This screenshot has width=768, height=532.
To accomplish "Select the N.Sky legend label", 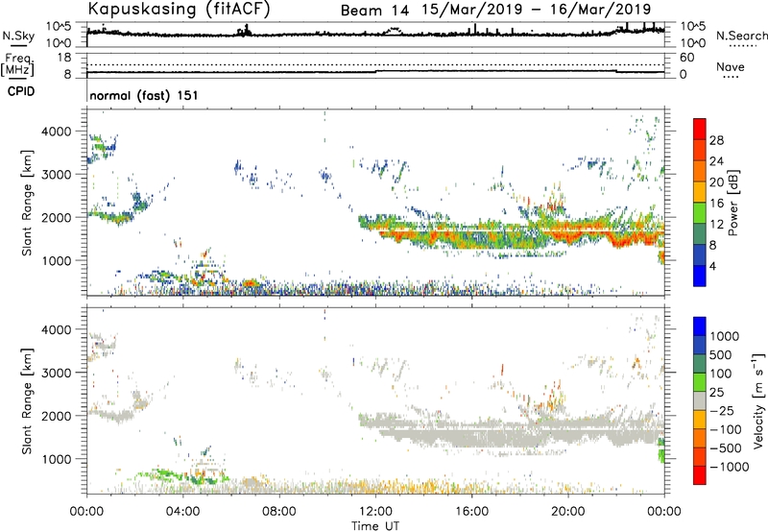I will [x=18, y=36].
